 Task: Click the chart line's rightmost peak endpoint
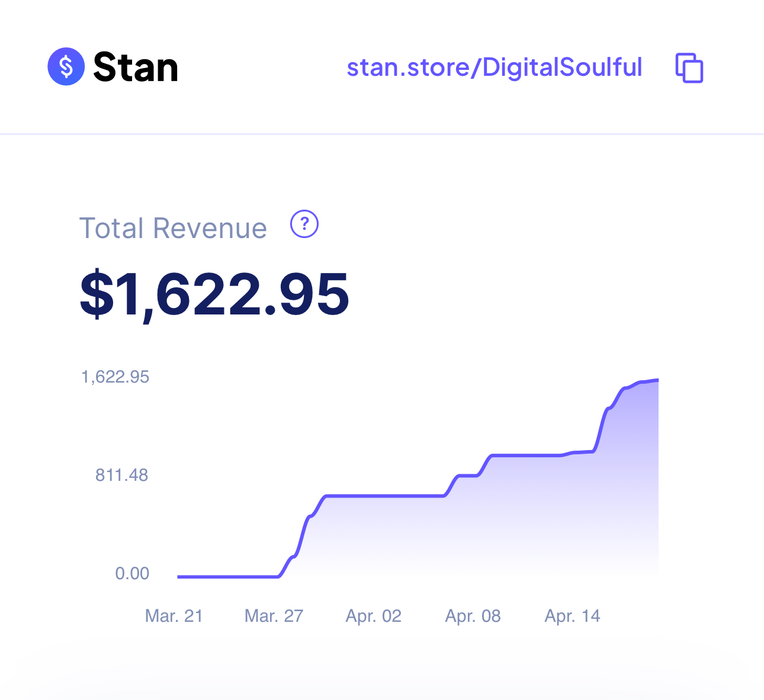point(657,380)
